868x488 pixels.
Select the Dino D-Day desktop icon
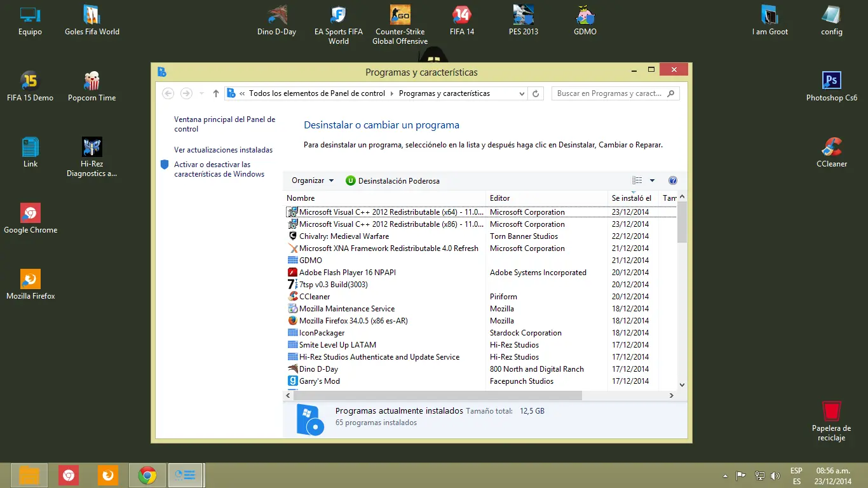(276, 20)
